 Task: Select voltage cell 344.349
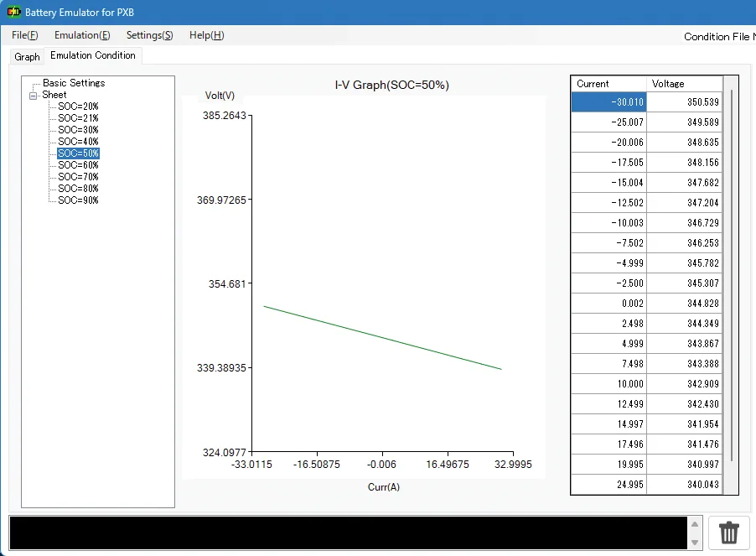(684, 324)
